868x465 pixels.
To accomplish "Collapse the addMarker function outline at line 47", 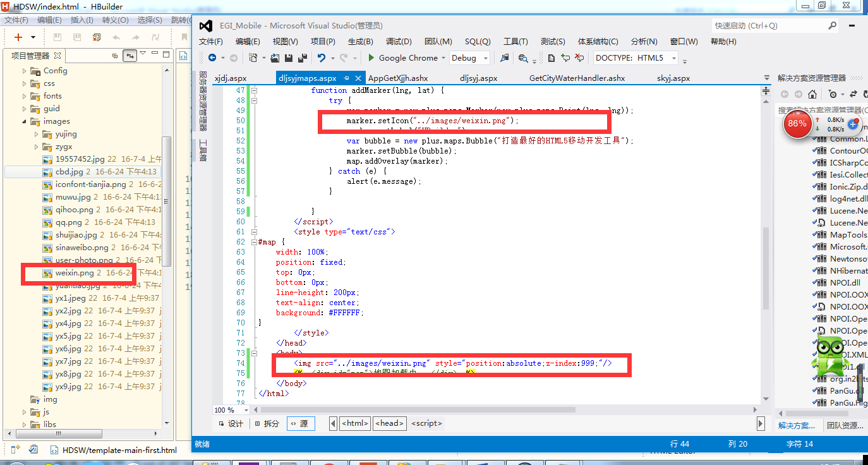I will (x=255, y=90).
